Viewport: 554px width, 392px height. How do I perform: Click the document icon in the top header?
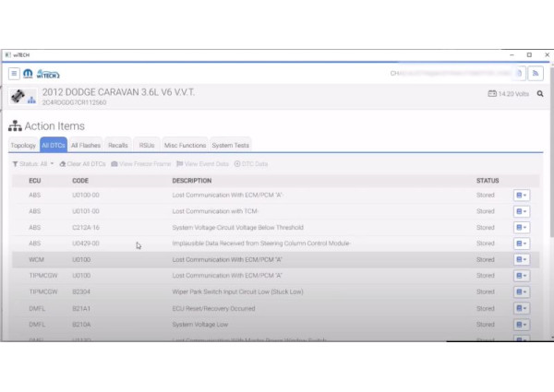point(520,74)
